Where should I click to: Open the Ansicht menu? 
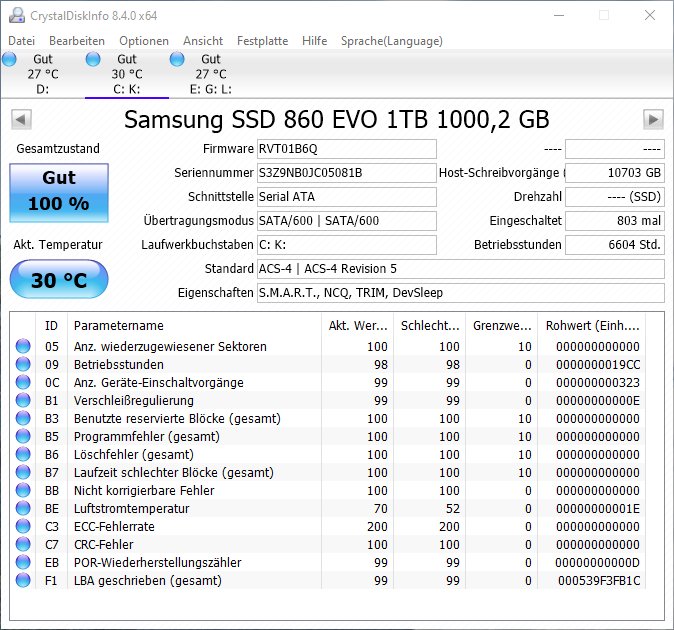(203, 41)
